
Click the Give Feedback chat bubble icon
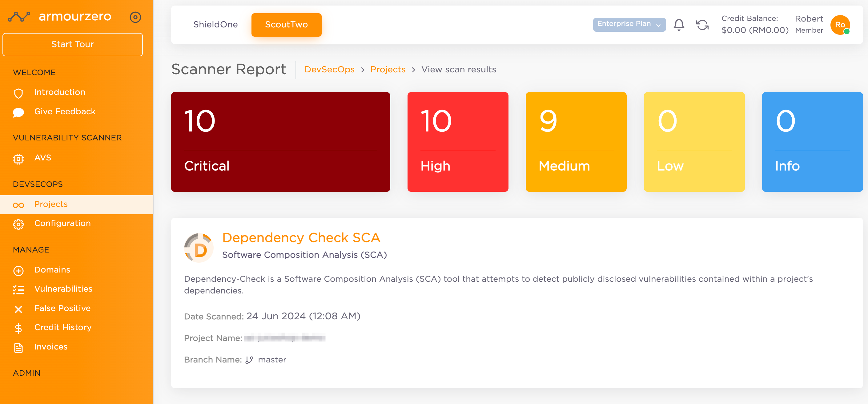18,112
